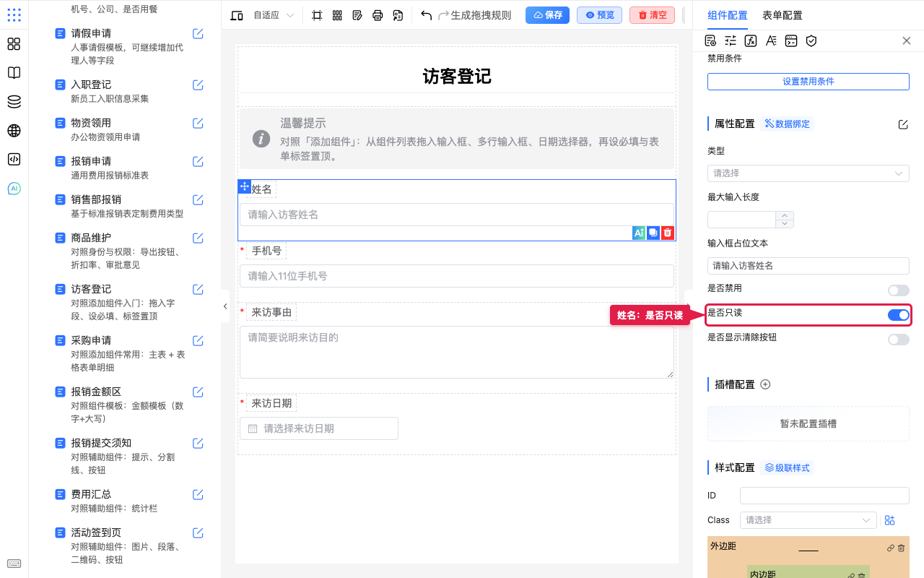The width and height of the screenshot is (924, 578).
Task: Open the book icon in the left sidebar
Action: (14, 73)
